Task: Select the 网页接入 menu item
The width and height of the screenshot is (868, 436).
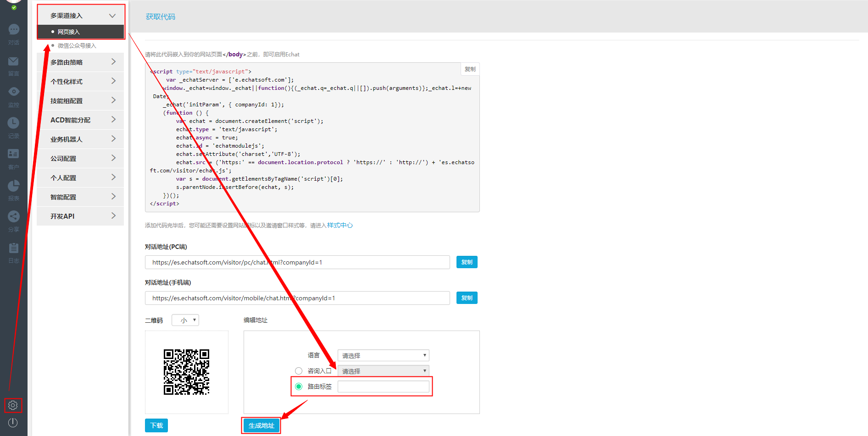Action: (80, 32)
